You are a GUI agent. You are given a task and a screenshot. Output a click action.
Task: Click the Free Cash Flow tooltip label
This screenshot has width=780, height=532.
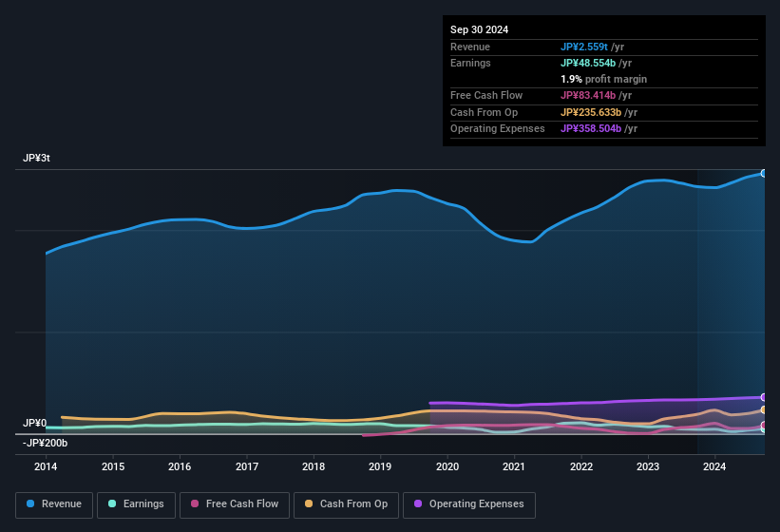coord(486,95)
